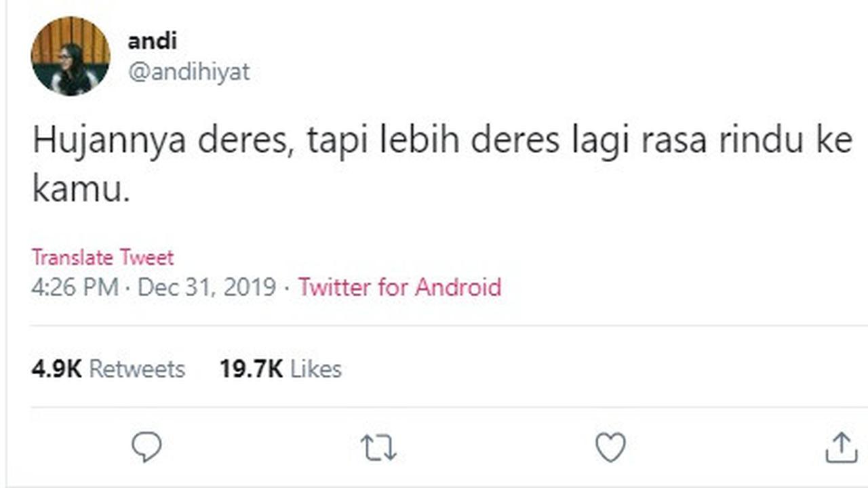The height and width of the screenshot is (488, 868).
Task: Click andi's profile picture
Action: click(69, 55)
